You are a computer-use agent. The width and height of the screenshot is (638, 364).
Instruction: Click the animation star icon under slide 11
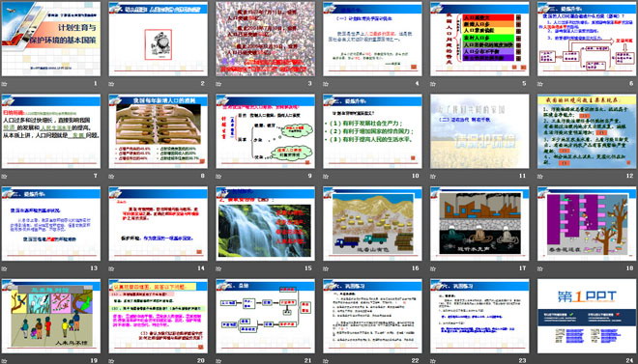[x=433, y=177]
